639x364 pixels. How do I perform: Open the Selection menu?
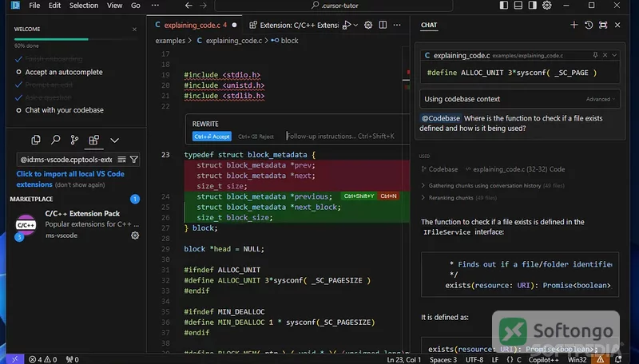pyautogui.click(x=84, y=6)
